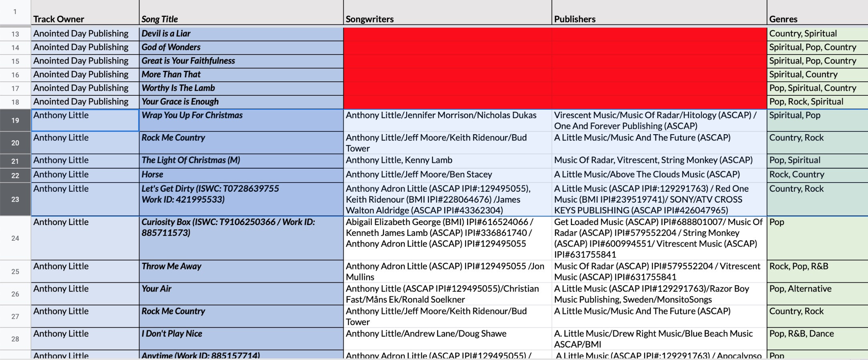
Task: Select row 19 via its row number
Action: point(15,120)
